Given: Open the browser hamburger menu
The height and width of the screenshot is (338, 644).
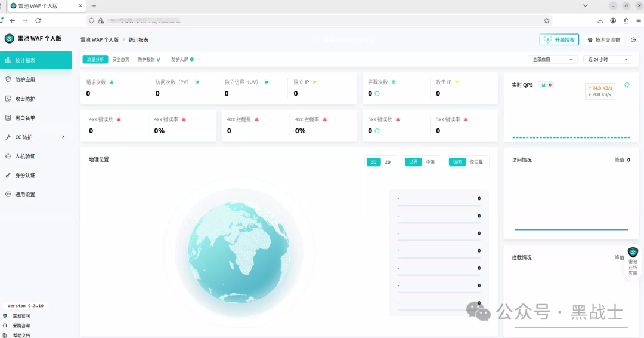Looking at the screenshot, I should point(639,20).
